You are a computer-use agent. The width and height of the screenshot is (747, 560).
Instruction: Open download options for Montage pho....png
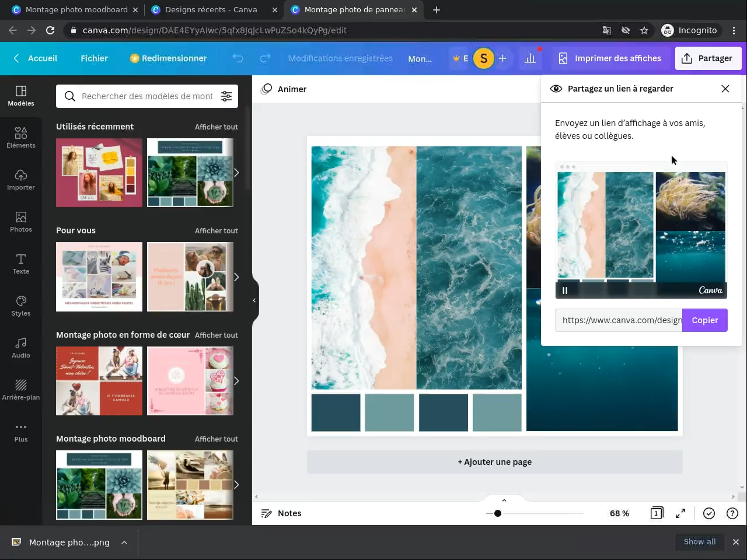click(x=124, y=542)
